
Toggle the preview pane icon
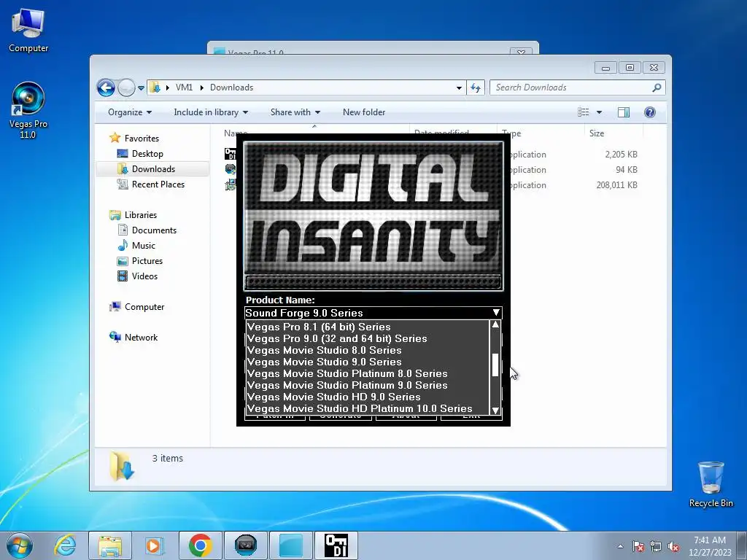tap(624, 112)
